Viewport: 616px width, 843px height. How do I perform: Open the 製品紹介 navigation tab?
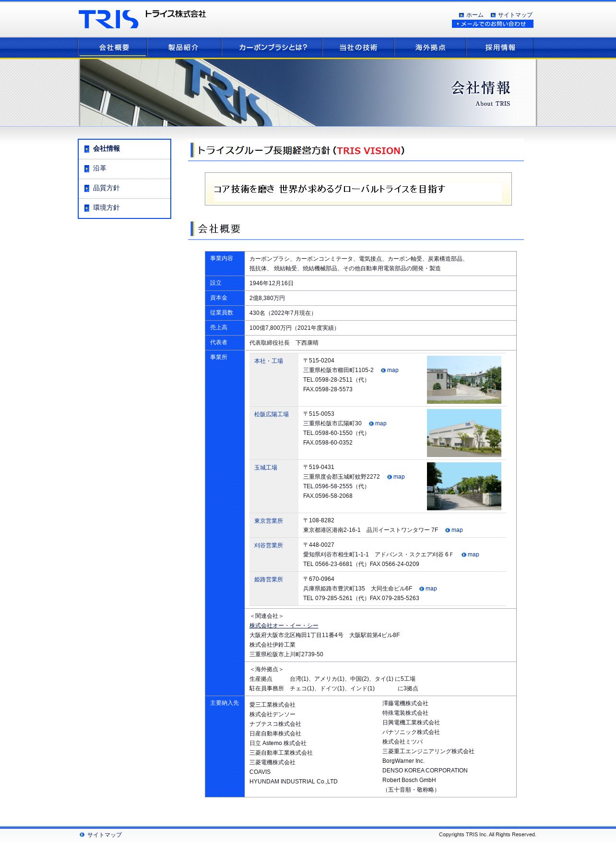[184, 48]
